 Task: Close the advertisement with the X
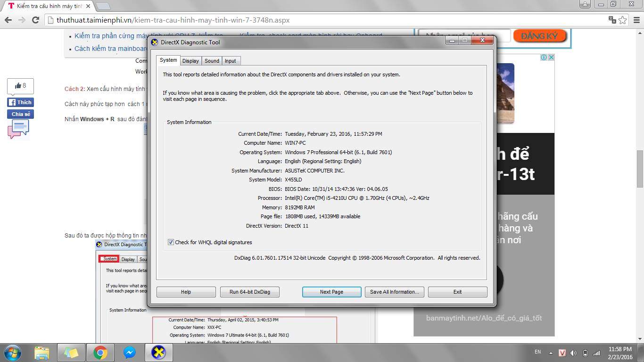(x=551, y=57)
